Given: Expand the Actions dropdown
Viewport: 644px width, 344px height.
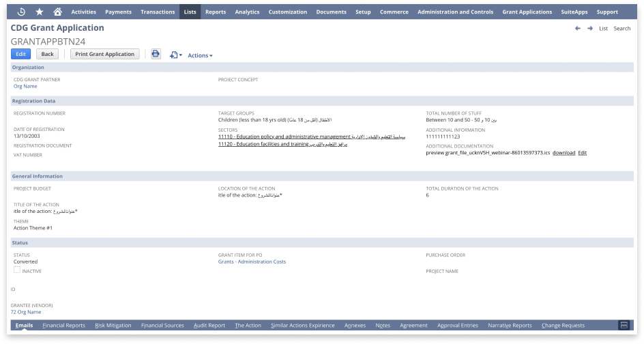Looking at the screenshot, I should [x=200, y=55].
